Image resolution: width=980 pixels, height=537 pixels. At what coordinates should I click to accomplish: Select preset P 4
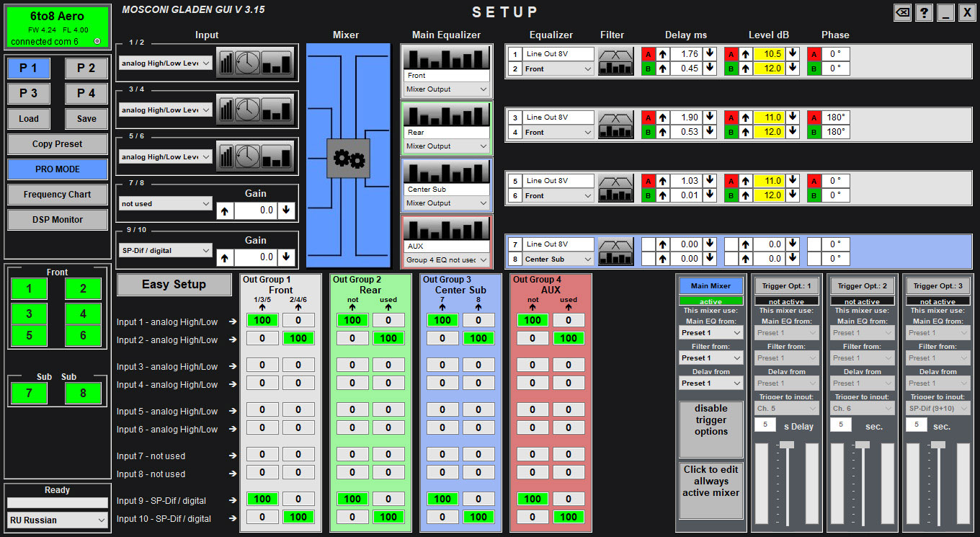86,93
